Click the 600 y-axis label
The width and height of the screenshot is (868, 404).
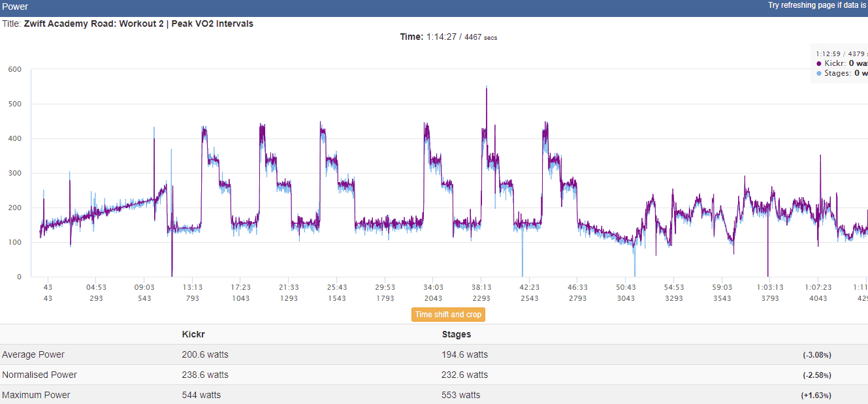[x=14, y=69]
